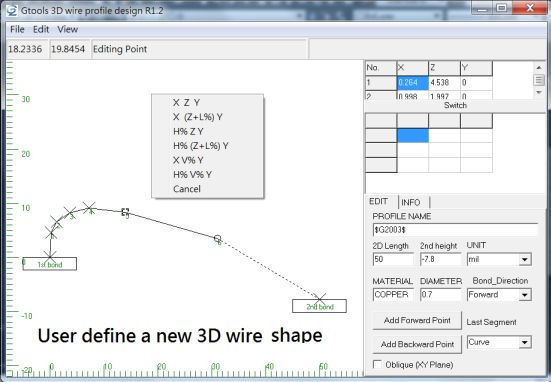Image resolution: width=551 pixels, height=382 pixels.
Task: Select the 1st bond marker on canvas
Action: 50,264
